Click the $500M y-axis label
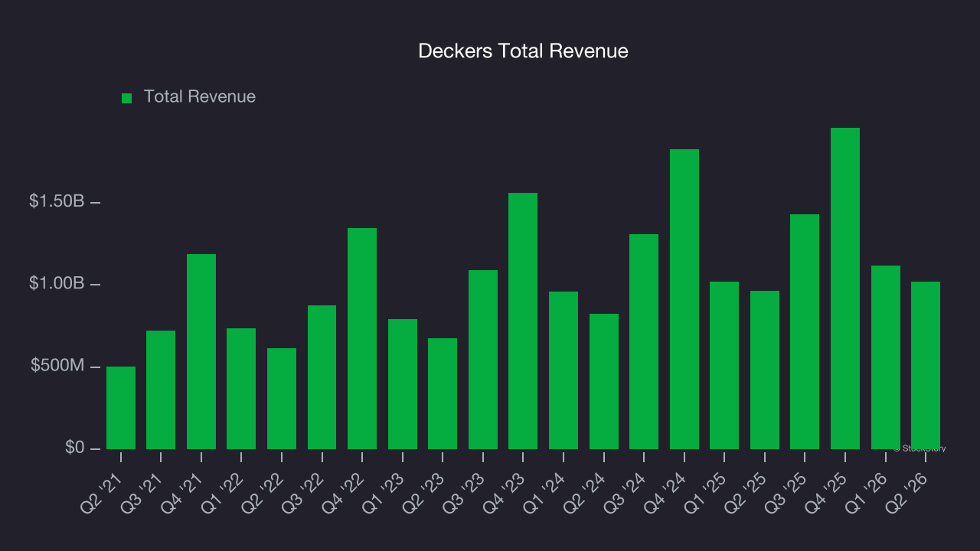The width and height of the screenshot is (980, 551). [57, 366]
